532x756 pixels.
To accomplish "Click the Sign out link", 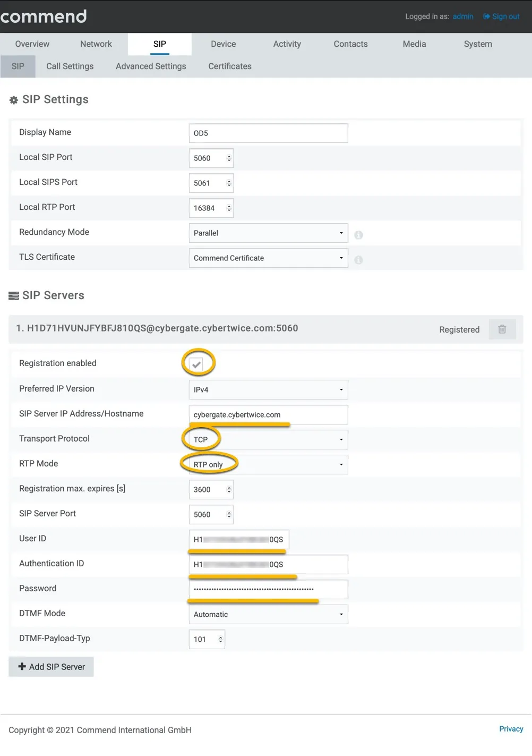I will pos(501,16).
